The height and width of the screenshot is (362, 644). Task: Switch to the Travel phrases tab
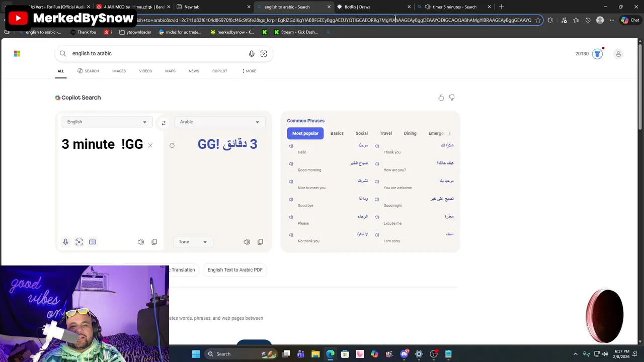pyautogui.click(x=386, y=133)
